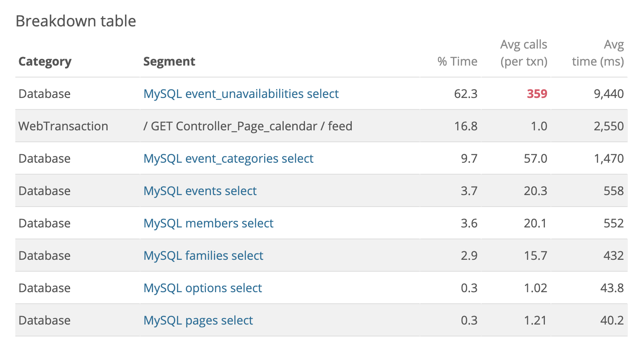Select the 43.8 avg time value
The image size is (644, 345).
(x=612, y=288)
